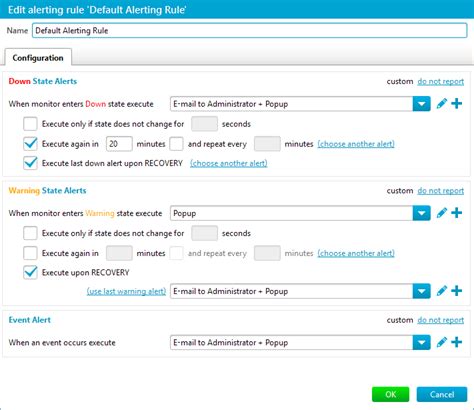Edit the Warning state Popup alert pencil icon
The height and width of the screenshot is (410, 474).
tap(442, 213)
